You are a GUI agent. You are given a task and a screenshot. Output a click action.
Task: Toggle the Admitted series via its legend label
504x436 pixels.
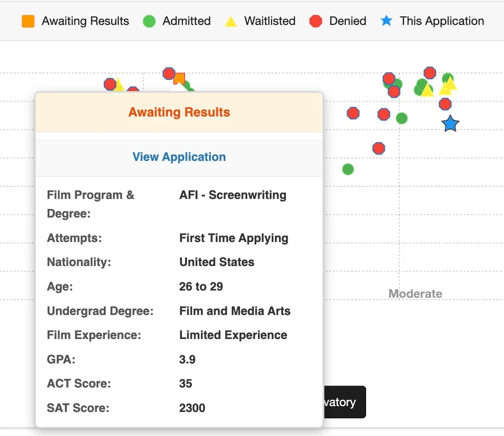(187, 21)
